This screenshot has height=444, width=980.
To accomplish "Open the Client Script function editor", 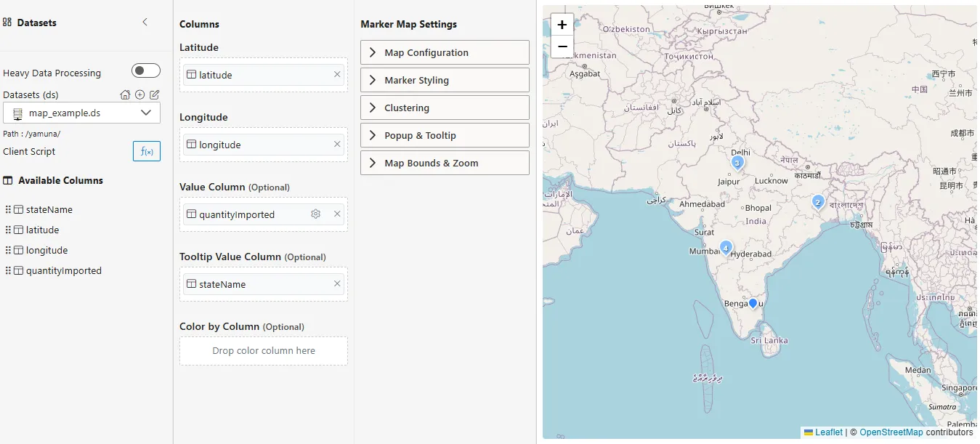I will pos(146,151).
